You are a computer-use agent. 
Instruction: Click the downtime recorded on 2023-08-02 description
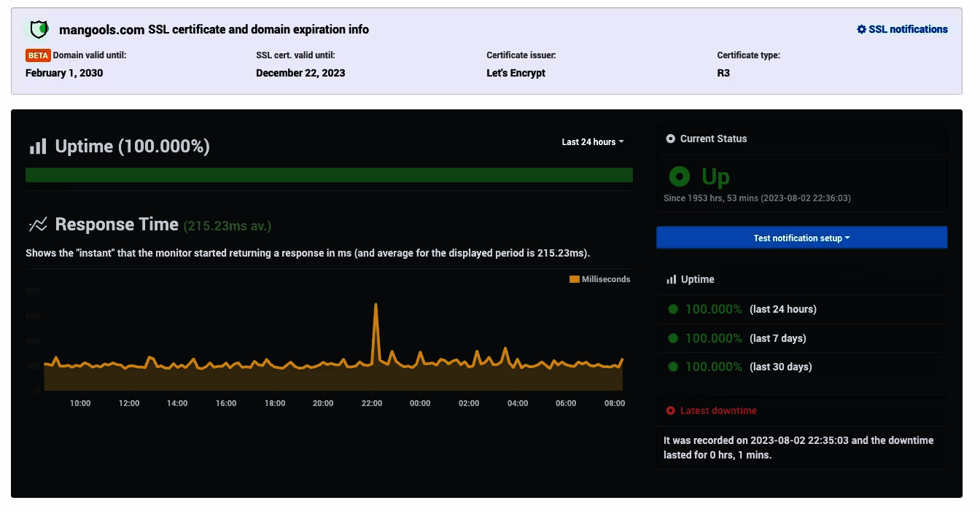[798, 448]
